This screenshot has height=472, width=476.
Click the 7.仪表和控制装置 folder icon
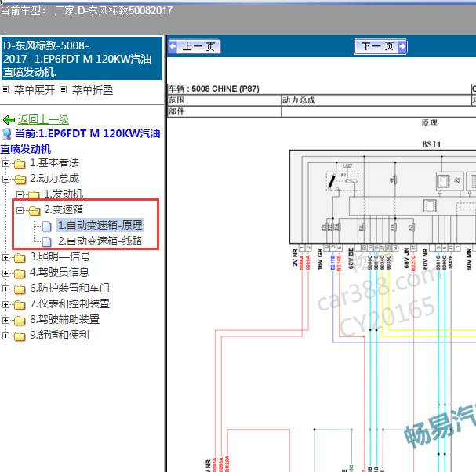(x=20, y=305)
